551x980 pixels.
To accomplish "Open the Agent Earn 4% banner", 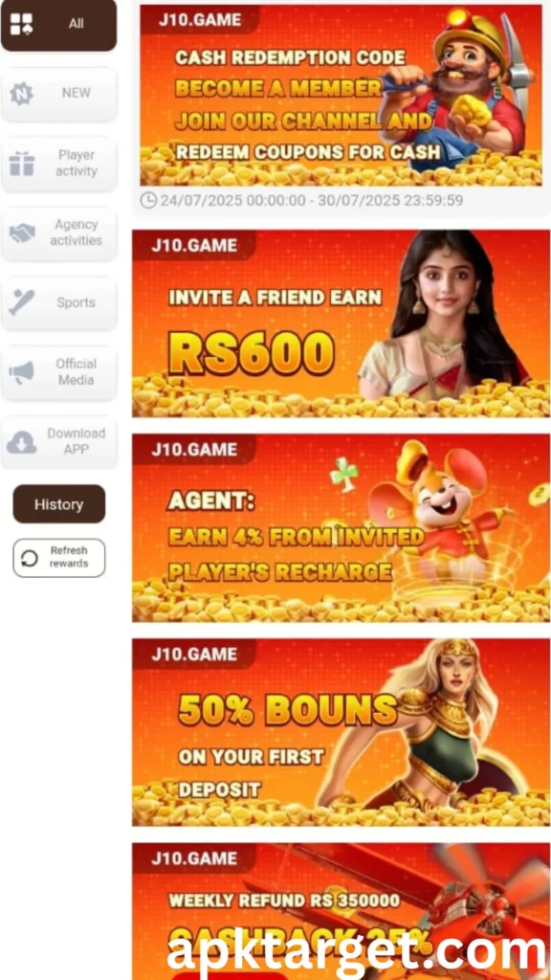I will click(341, 527).
